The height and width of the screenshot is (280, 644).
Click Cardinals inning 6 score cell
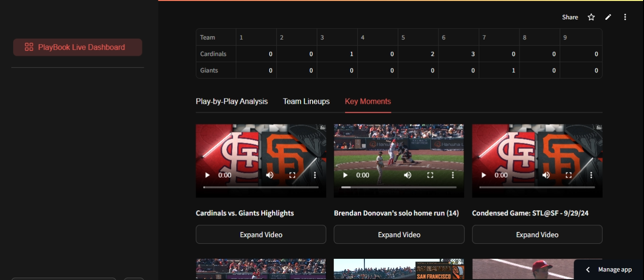[x=459, y=54]
